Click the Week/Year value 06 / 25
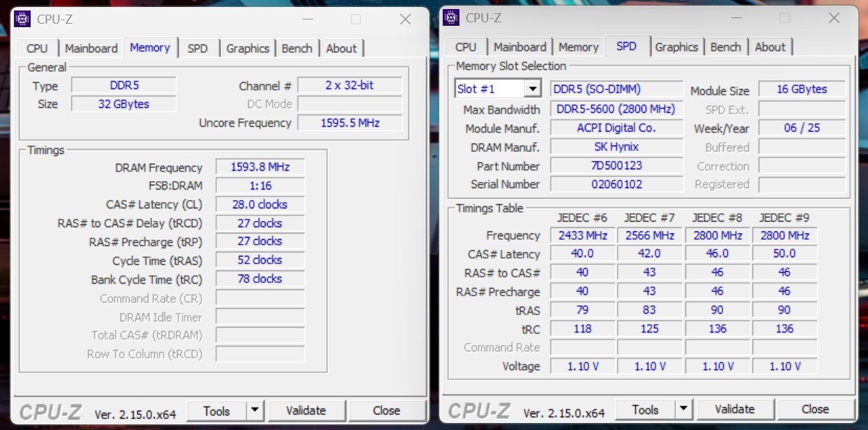 point(802,128)
